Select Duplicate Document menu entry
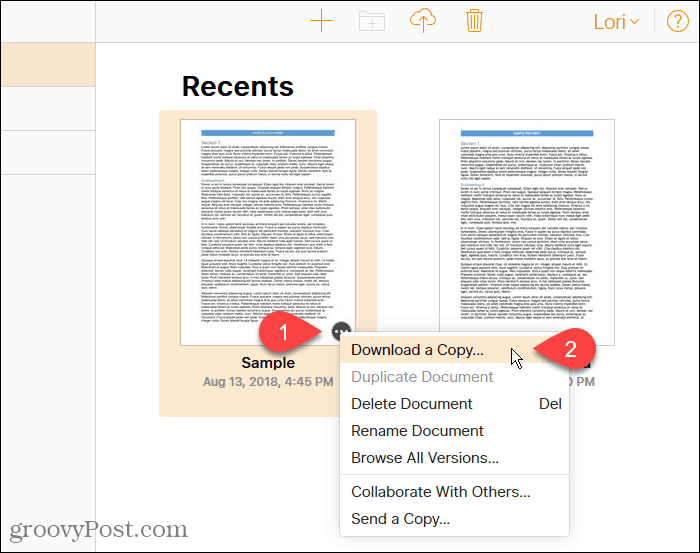700x553 pixels. [454, 377]
